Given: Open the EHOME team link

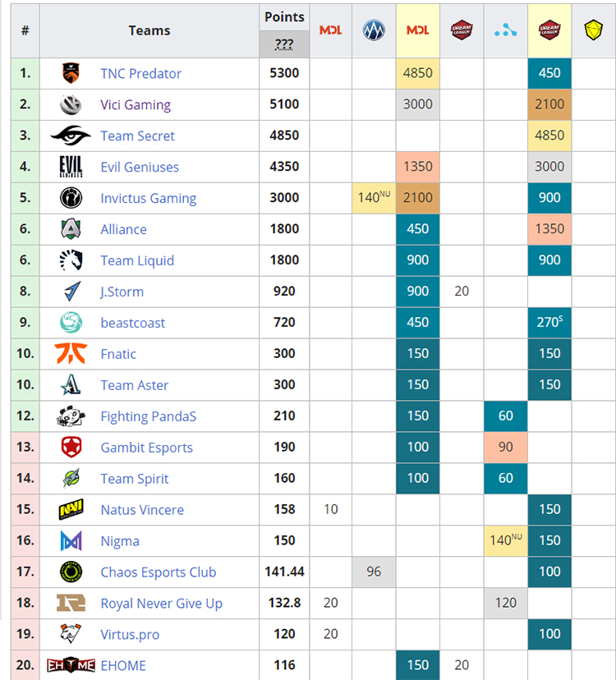Looking at the screenshot, I should [x=123, y=665].
